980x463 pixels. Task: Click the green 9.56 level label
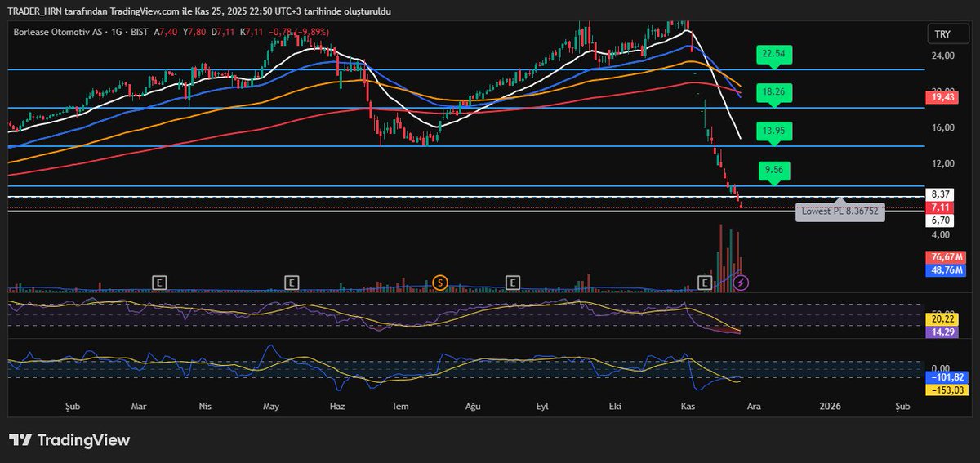(773, 171)
